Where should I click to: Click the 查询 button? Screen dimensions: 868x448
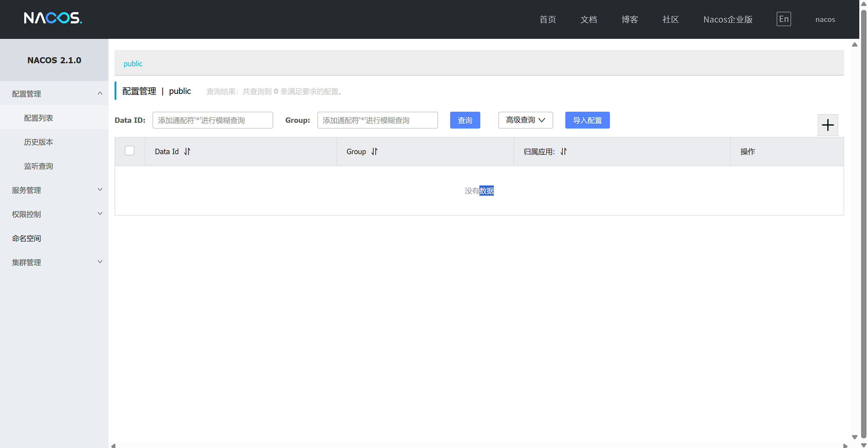(465, 120)
